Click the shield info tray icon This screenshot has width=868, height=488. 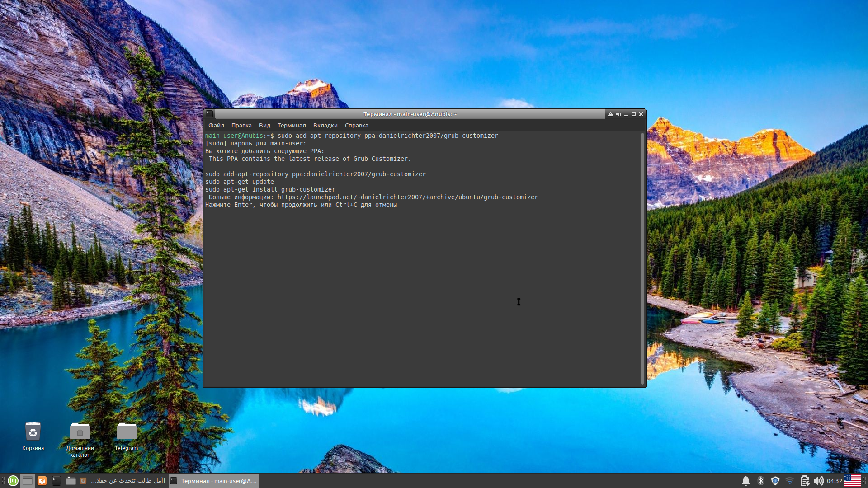tap(776, 481)
